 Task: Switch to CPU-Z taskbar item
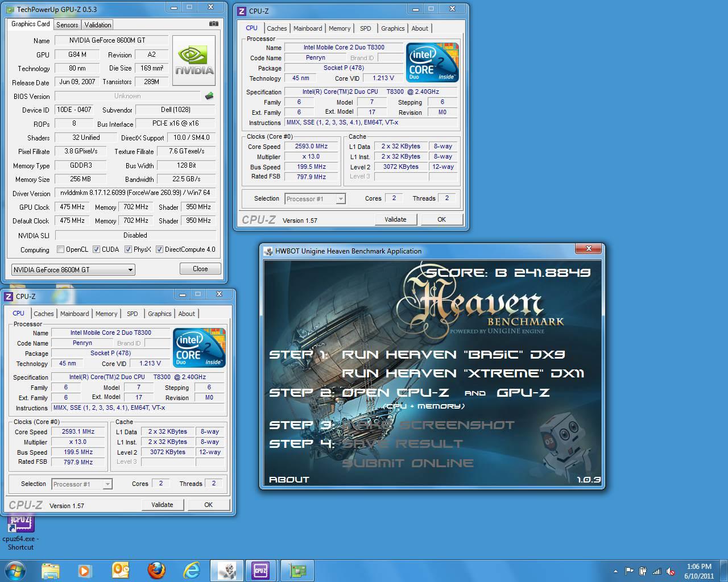point(261,571)
